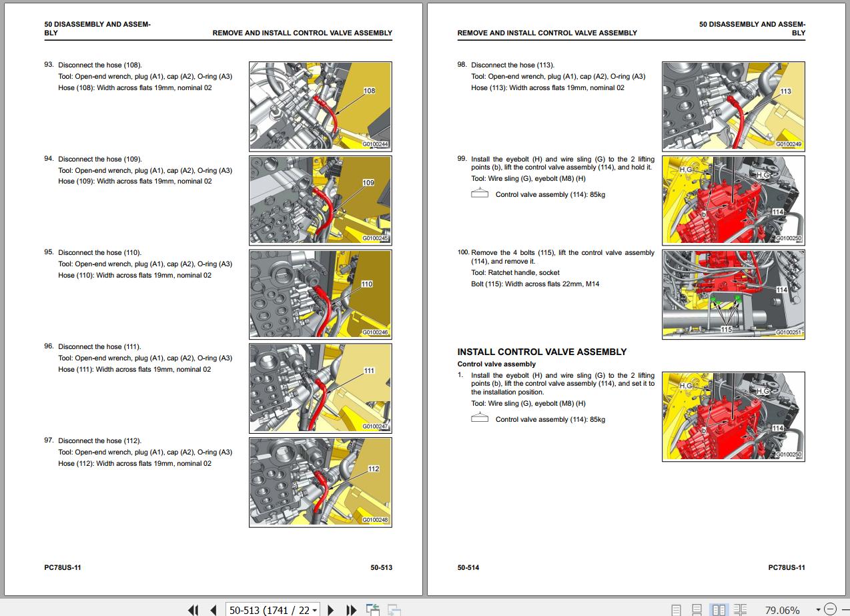
Task: Select the text 'Disconnect the hose (111).'
Action: coord(99,347)
